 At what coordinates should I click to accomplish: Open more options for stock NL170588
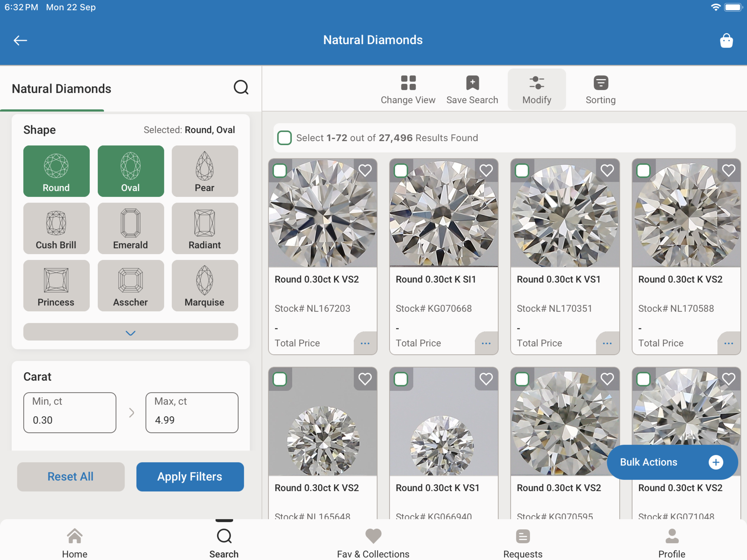tap(729, 343)
